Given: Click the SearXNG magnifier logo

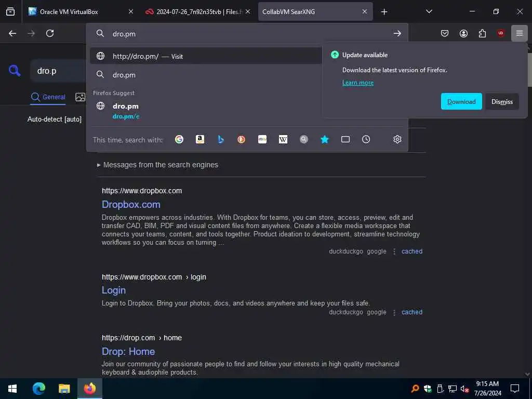Looking at the screenshot, I should coord(15,71).
